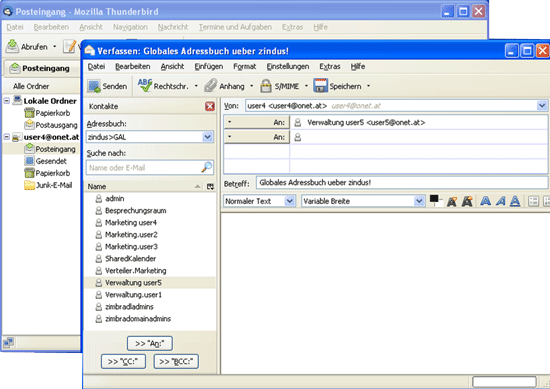Click the magnifier search icon in contacts

pyautogui.click(x=207, y=167)
